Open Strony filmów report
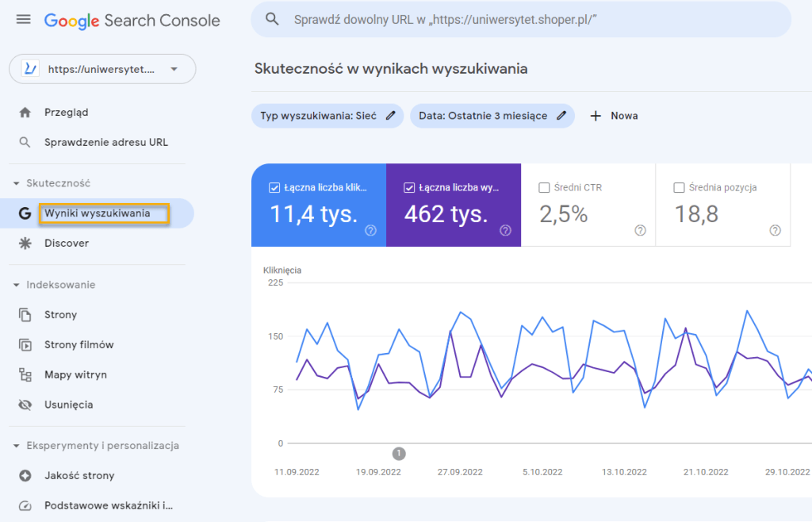This screenshot has width=812, height=522. tap(79, 345)
